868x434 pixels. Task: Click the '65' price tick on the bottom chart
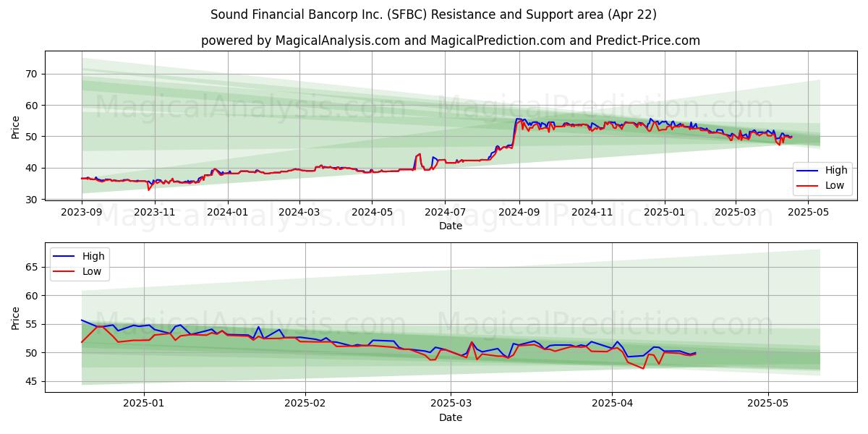point(33,267)
